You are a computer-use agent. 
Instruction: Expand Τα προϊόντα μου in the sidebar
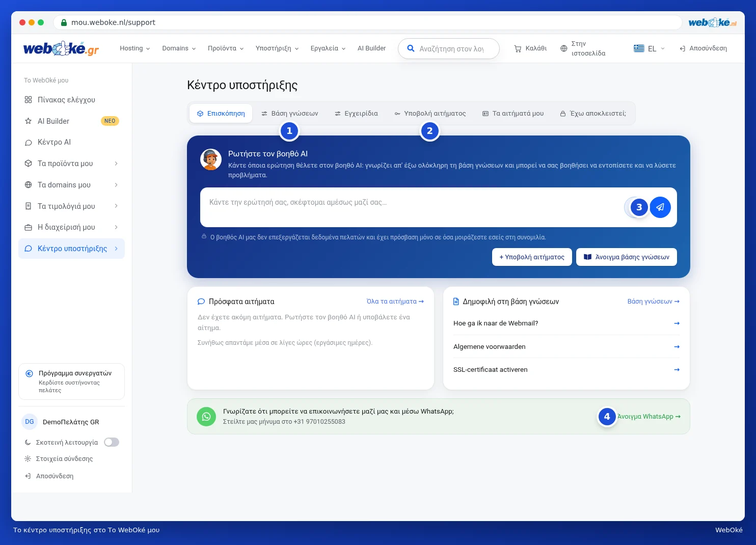(71, 163)
